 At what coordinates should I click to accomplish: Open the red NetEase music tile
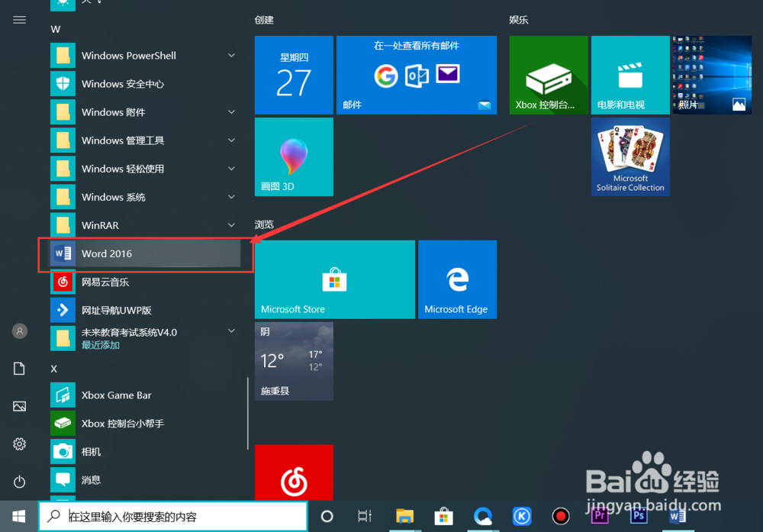294,472
